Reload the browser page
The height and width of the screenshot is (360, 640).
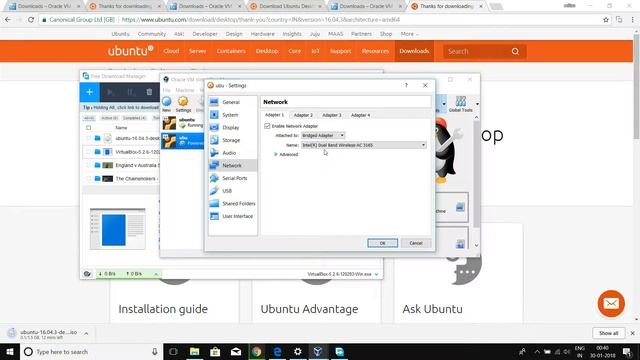tap(31, 20)
